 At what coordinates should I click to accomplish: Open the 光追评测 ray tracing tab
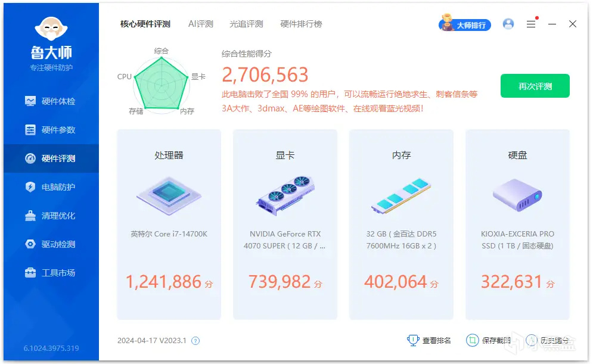coord(246,24)
